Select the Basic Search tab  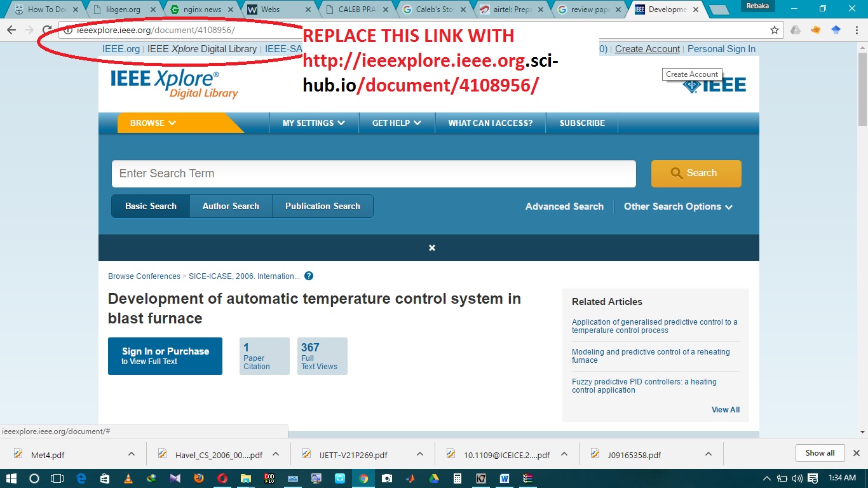151,207
